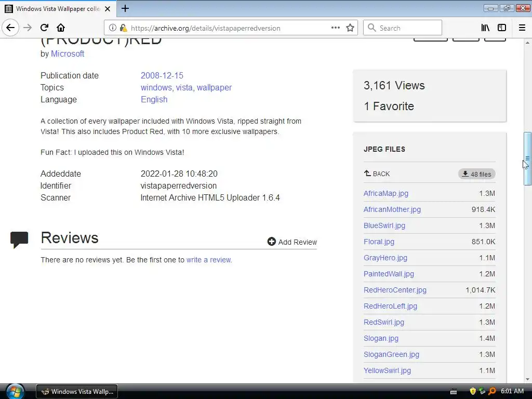Viewport: 532px width, 399px height.
Task: Click the forward navigation arrow
Action: (x=28, y=28)
